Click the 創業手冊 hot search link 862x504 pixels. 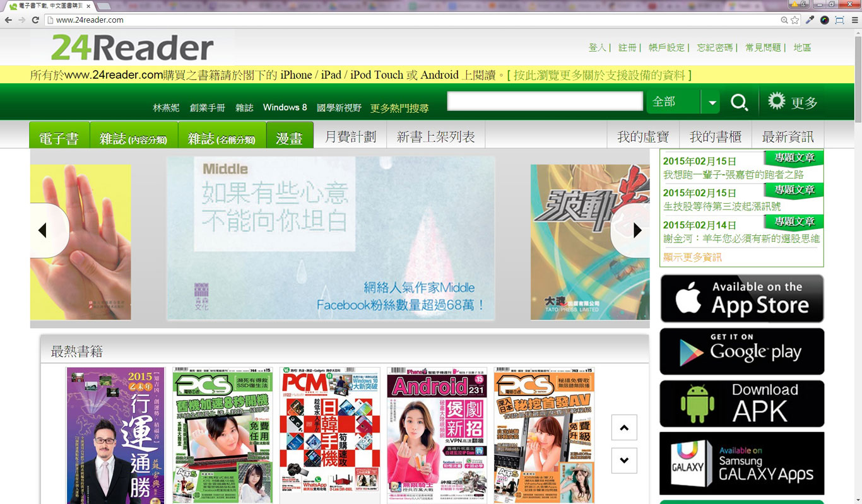coord(207,108)
